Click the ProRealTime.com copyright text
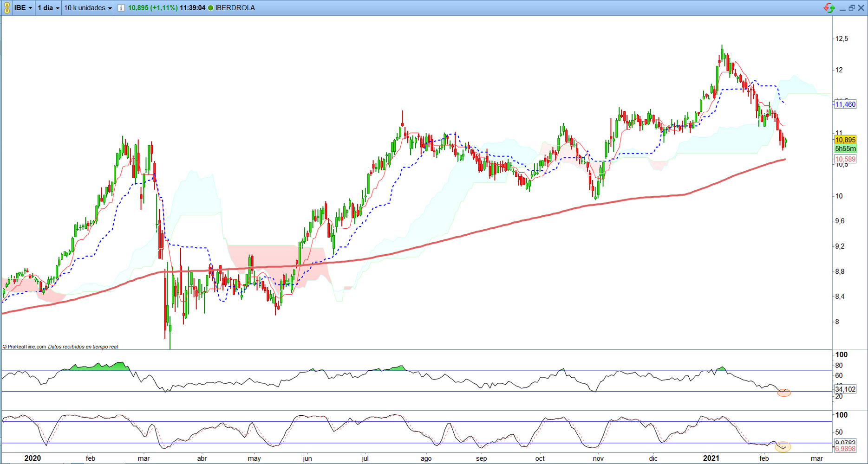This screenshot has width=868, height=464. tap(24, 347)
